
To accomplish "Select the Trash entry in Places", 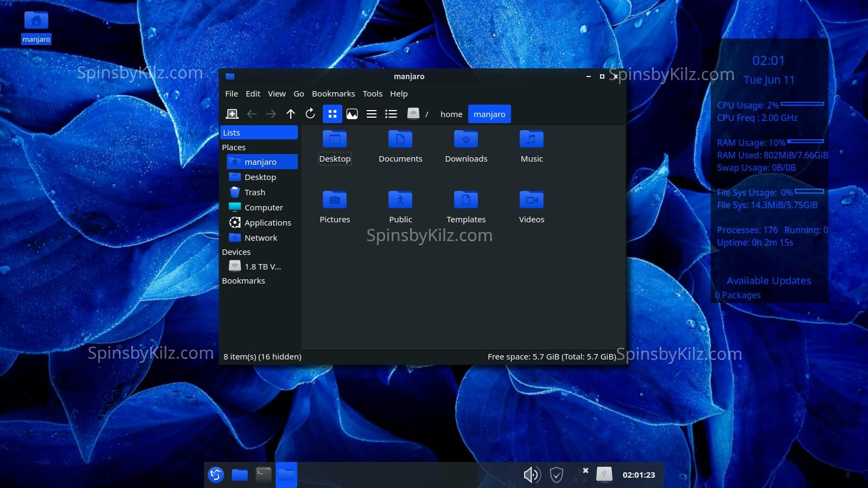I will [x=254, y=192].
